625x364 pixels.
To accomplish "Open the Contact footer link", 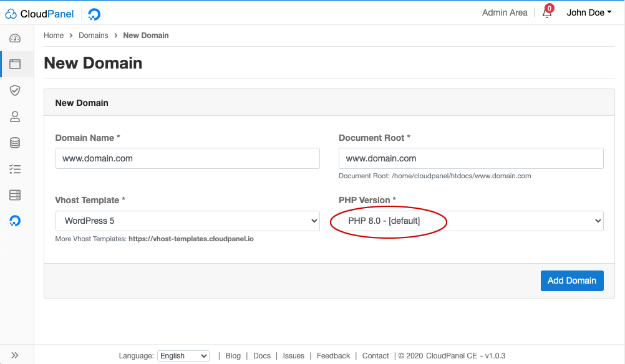I will tap(375, 356).
